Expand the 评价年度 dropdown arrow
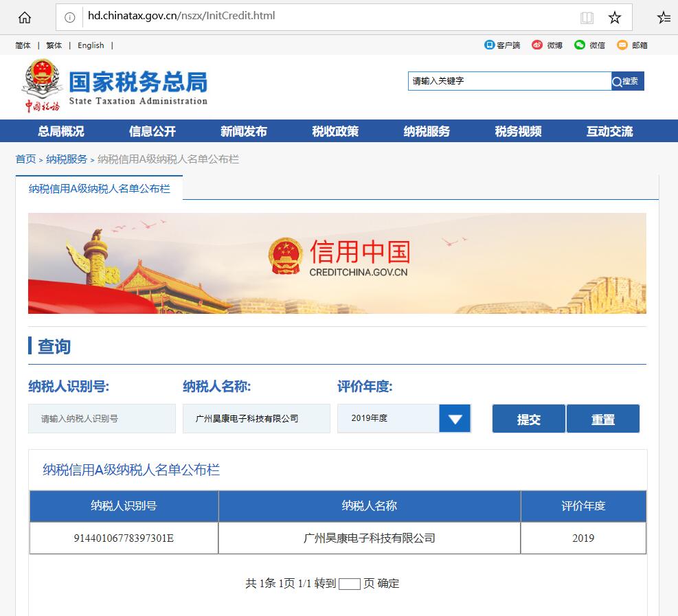The image size is (678, 616). [455, 418]
